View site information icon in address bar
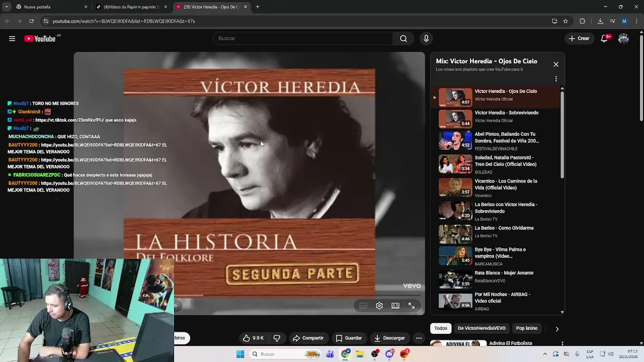This screenshot has height=362, width=644. [x=46, y=21]
